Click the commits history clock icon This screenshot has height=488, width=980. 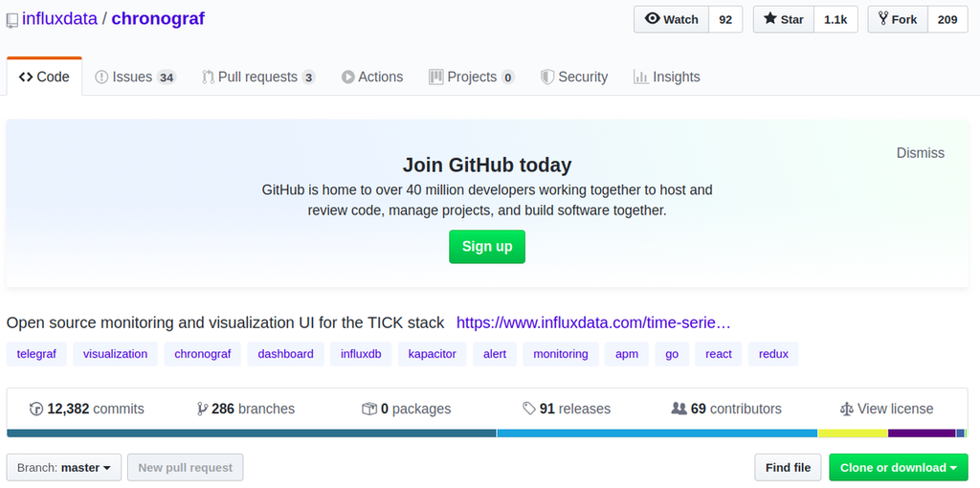36,410
